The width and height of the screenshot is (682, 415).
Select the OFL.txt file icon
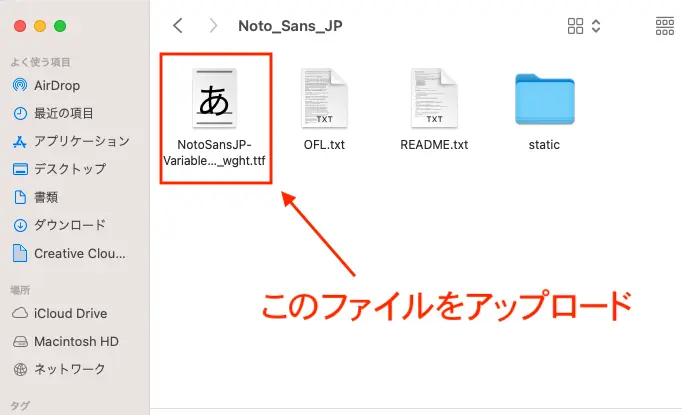click(x=324, y=98)
